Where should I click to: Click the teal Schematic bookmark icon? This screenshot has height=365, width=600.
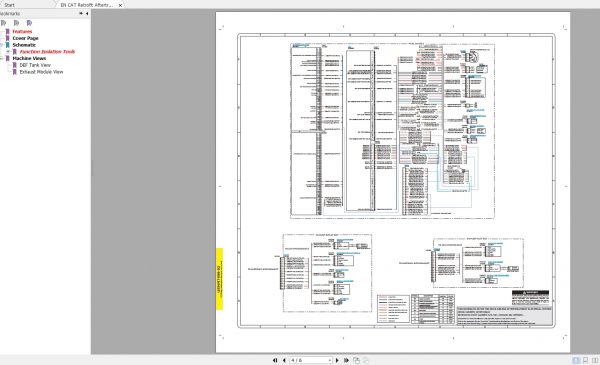pos(7,45)
